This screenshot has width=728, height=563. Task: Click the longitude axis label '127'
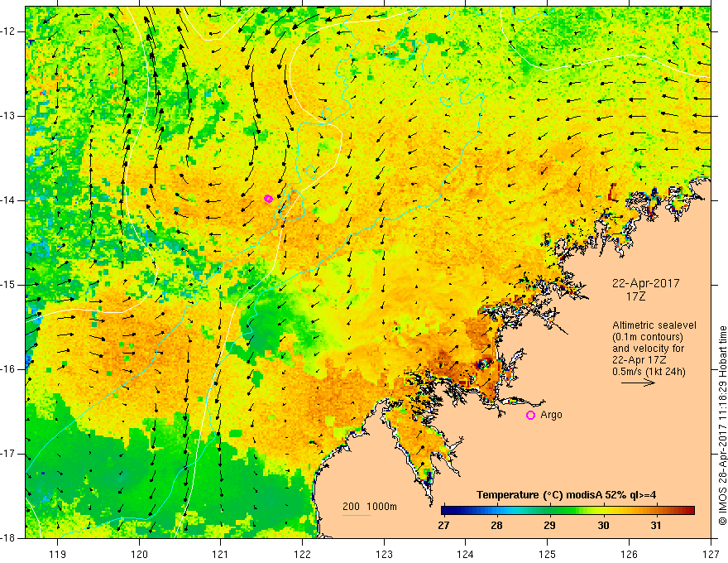pyautogui.click(x=711, y=554)
